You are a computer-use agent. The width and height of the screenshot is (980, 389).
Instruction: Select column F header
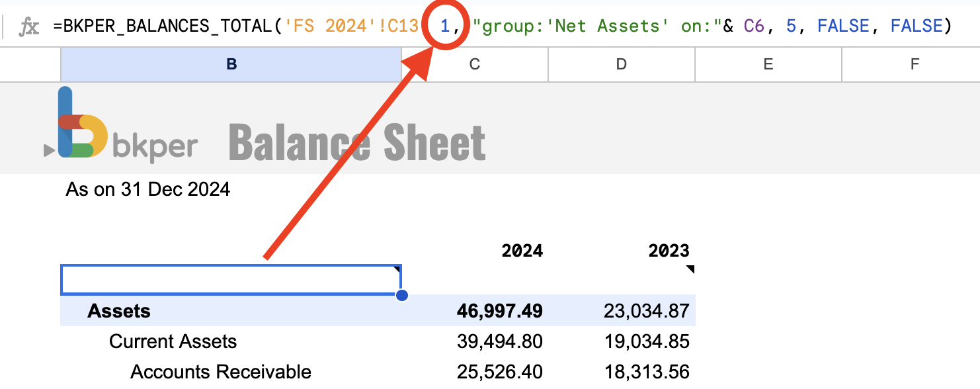914,64
